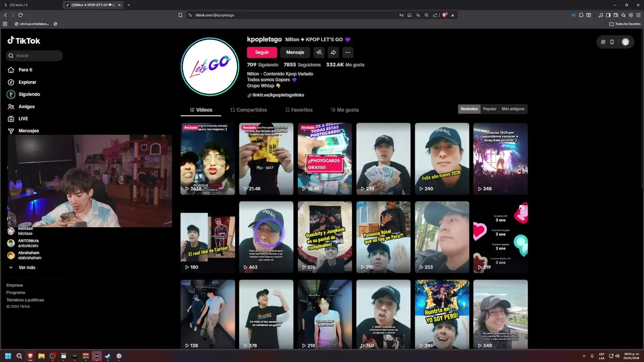Select the Me gusta tab
Image resolution: width=644 pixels, height=362 pixels.
[345, 110]
